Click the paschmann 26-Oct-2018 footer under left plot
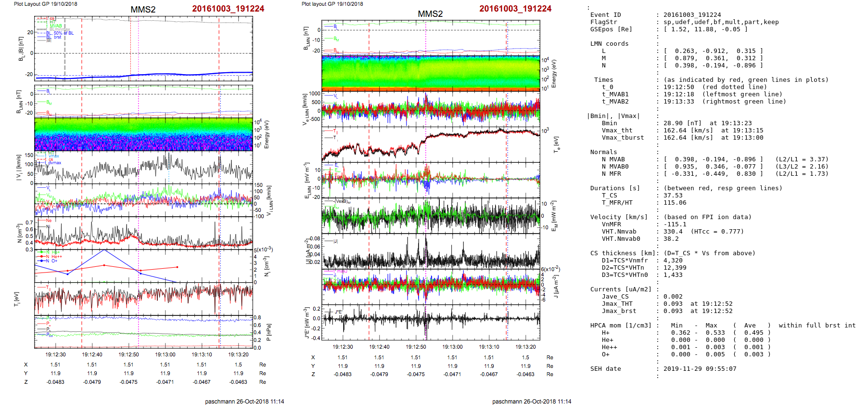Viewport: 868px width, 405px height. (x=244, y=401)
